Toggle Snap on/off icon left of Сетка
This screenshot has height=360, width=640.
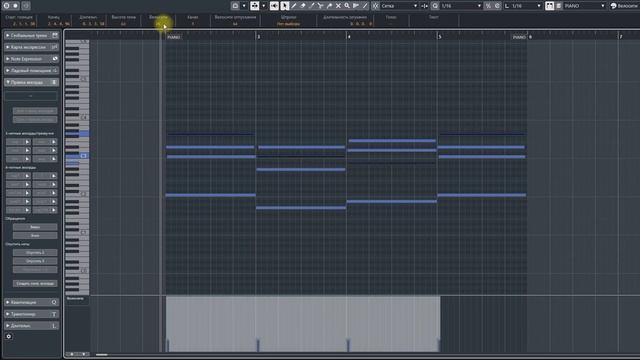(376, 6)
